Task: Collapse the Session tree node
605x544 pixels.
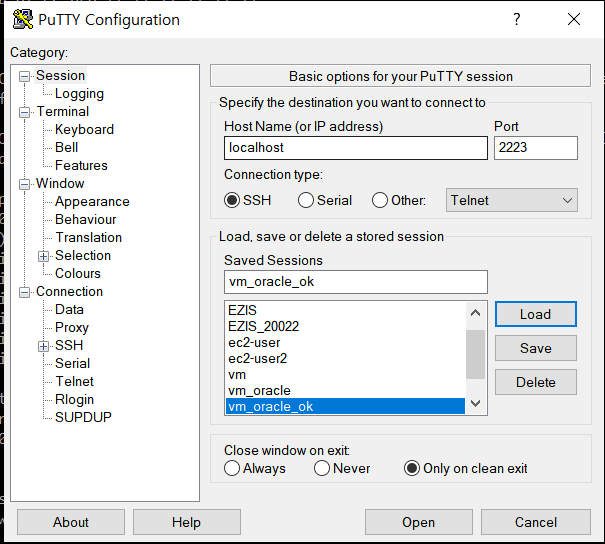Action: coord(24,76)
